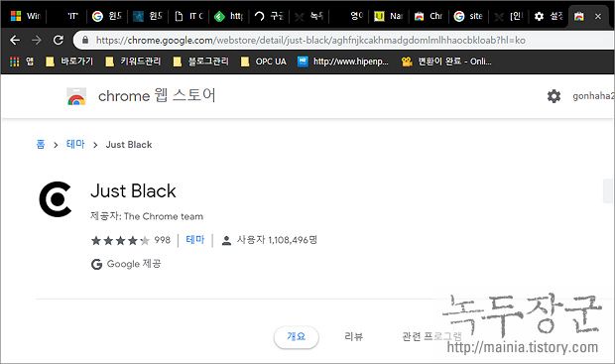Switch to the 설정 settings tab
Image resolution: width=615 pixels, height=364 pixels.
[x=549, y=16]
